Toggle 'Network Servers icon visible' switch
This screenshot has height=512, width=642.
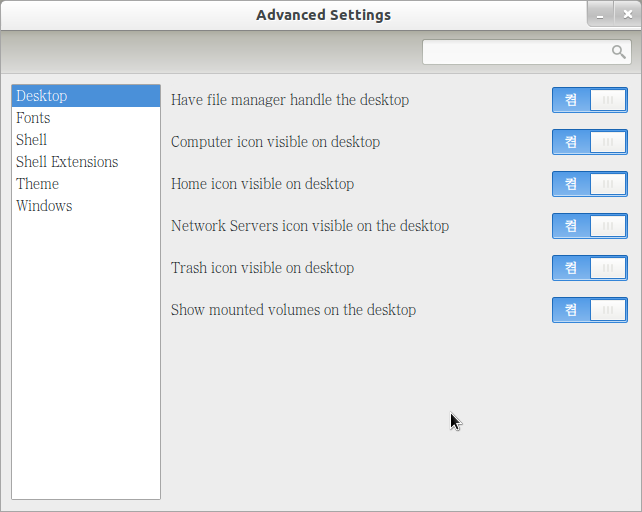pyautogui.click(x=590, y=226)
